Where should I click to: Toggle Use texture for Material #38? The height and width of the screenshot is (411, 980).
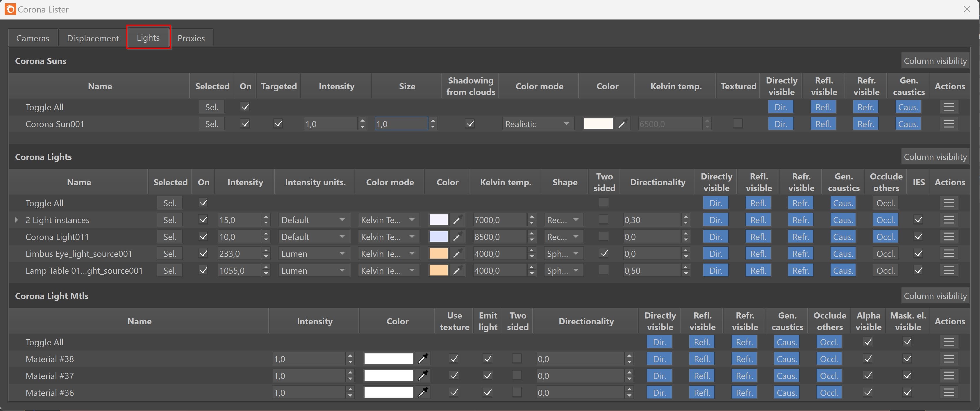(454, 358)
